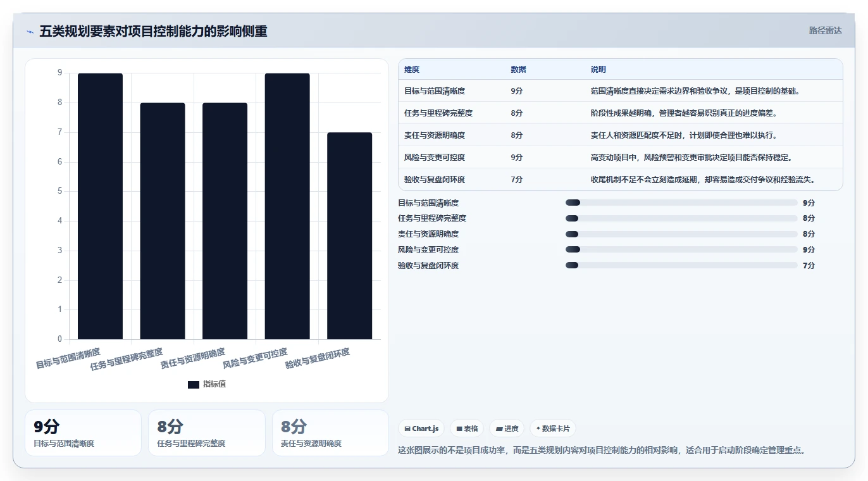Click the 7分 value in the table

tap(516, 180)
